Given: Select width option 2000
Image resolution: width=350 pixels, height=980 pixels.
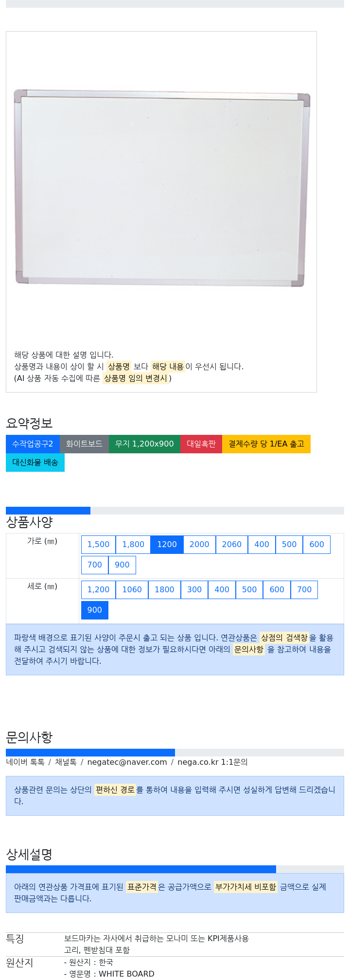Looking at the screenshot, I should pyautogui.click(x=199, y=544).
